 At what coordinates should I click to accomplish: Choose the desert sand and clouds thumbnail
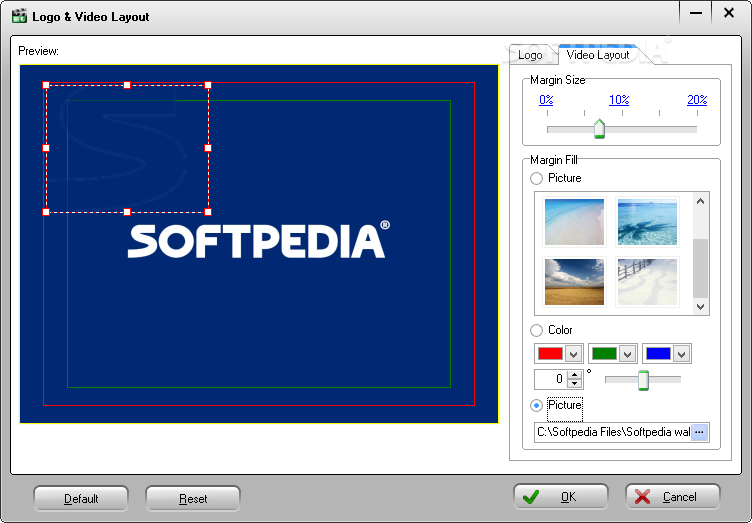[x=574, y=282]
